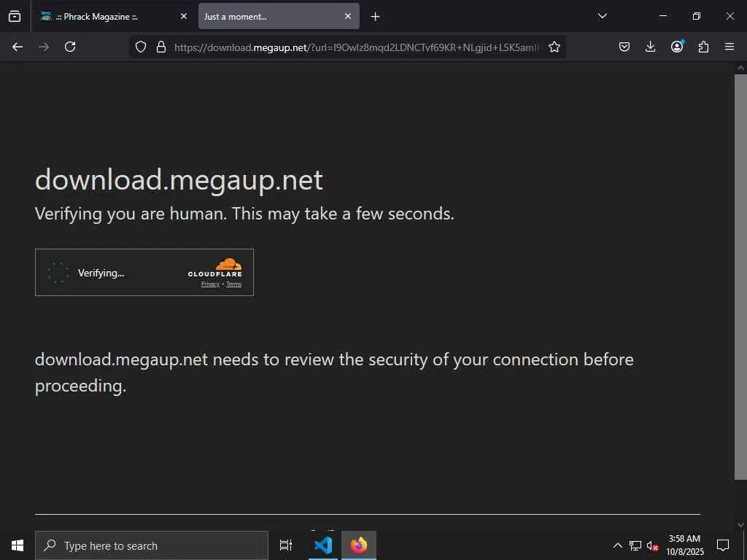Bookmark this page with the star

pyautogui.click(x=554, y=47)
